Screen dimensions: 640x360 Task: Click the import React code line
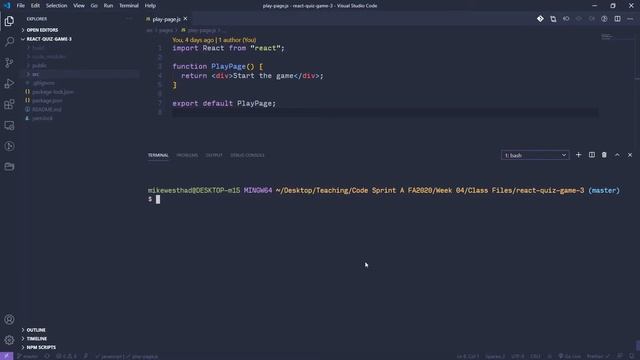tap(228, 48)
